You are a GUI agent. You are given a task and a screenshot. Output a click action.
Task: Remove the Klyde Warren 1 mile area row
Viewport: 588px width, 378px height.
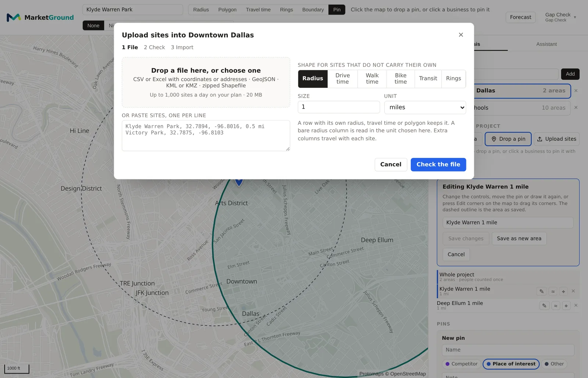573,291
